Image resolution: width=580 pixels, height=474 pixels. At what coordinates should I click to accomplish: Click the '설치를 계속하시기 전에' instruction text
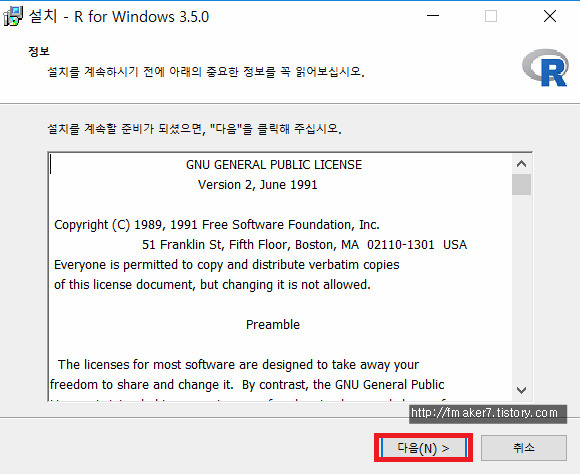pos(206,71)
